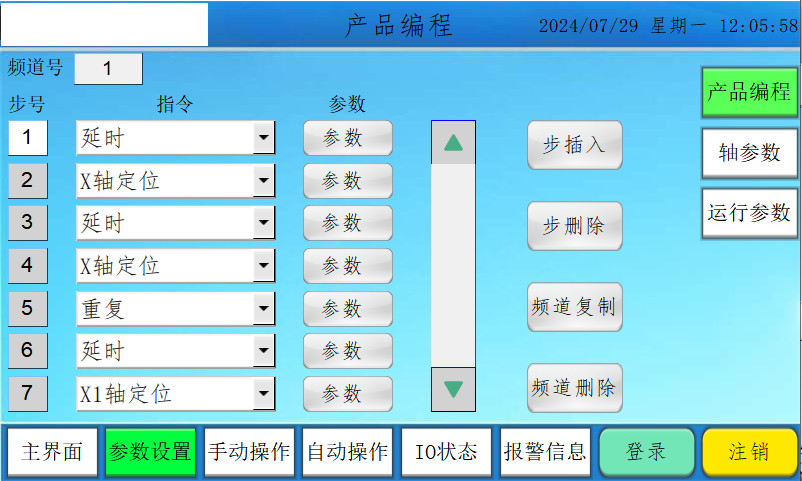The width and height of the screenshot is (802, 481).
Task: Open the dropdown for step 1 instruction
Action: pos(264,138)
